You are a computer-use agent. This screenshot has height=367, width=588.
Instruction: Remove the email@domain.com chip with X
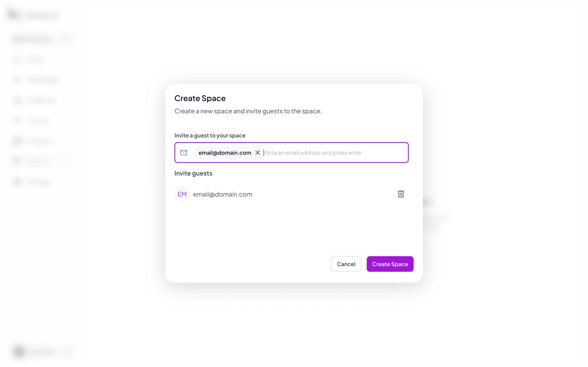coord(257,153)
